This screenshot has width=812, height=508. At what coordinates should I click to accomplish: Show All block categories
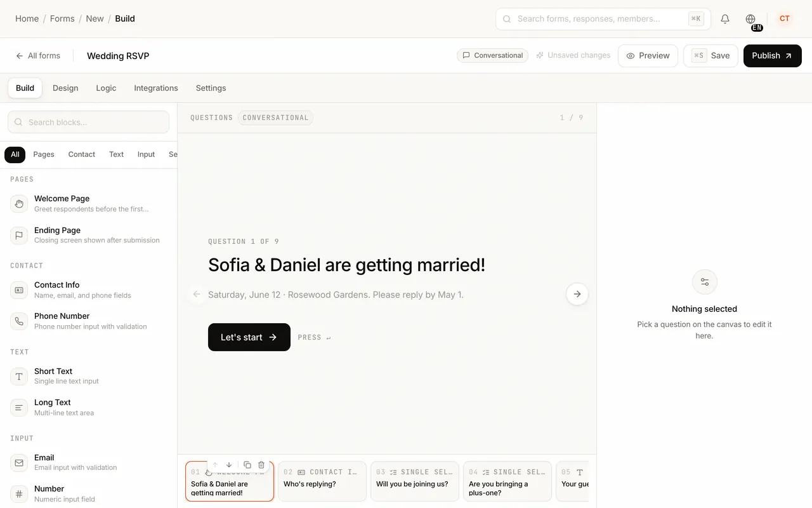click(15, 154)
